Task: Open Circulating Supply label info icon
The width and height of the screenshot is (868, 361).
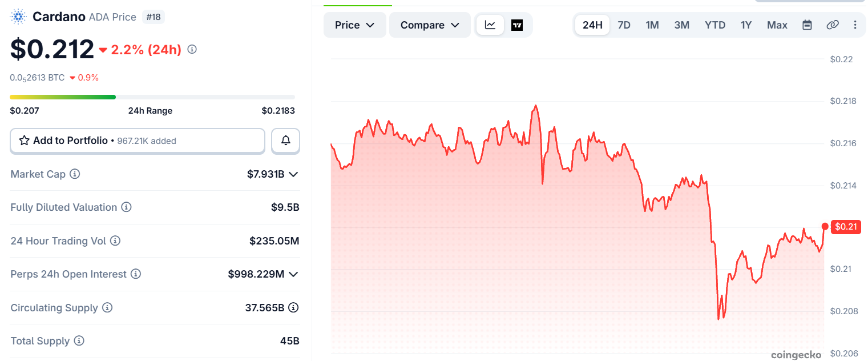Action: (x=107, y=308)
